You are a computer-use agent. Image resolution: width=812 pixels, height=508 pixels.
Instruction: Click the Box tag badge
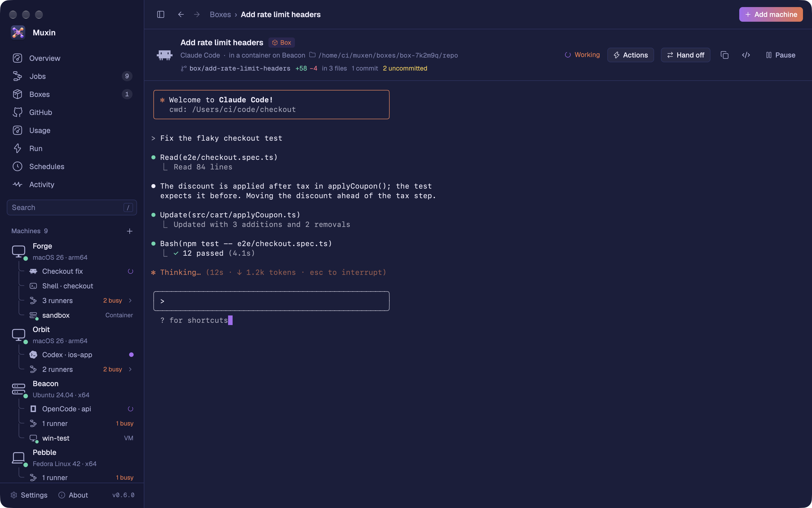[x=282, y=43]
